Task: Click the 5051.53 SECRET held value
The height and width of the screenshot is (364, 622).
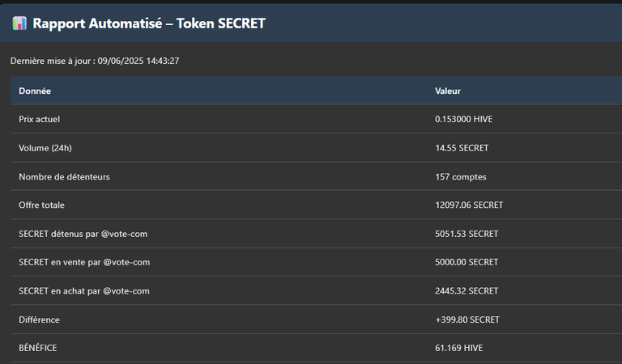Action: point(466,234)
